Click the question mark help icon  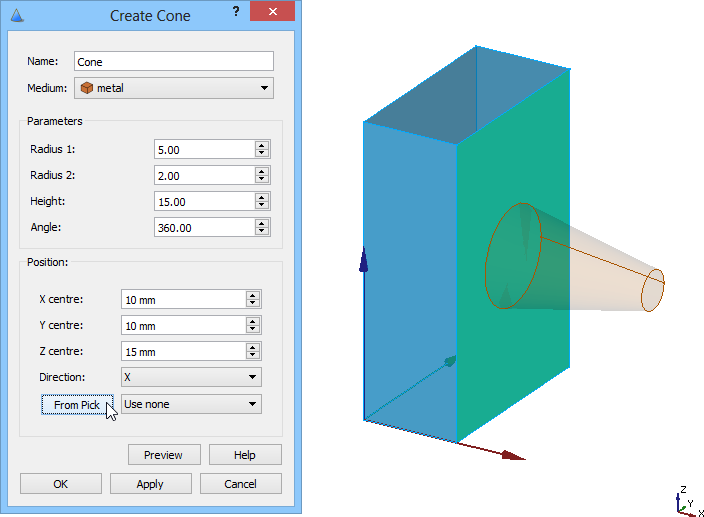click(x=236, y=11)
